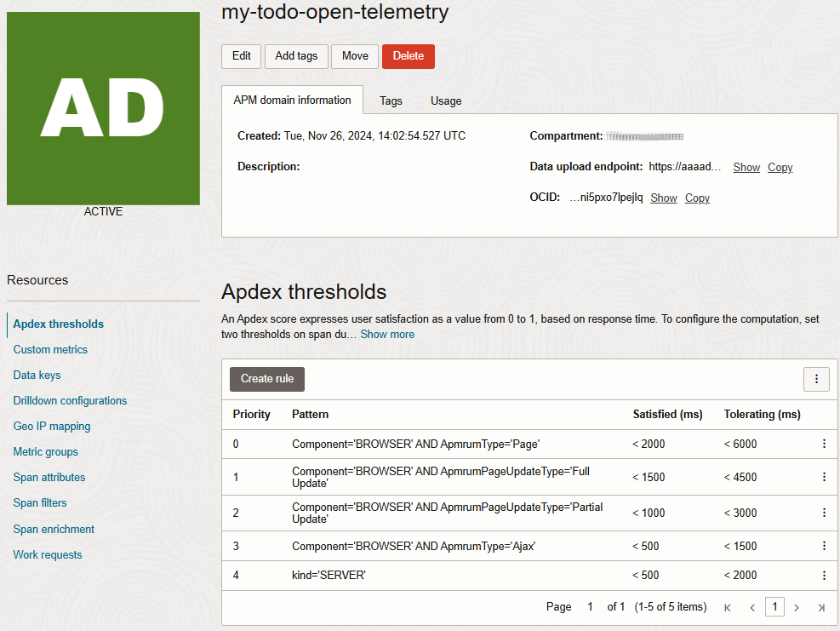Click the green AD domain avatar
Image resolution: width=840 pixels, height=631 pixels.
point(103,108)
